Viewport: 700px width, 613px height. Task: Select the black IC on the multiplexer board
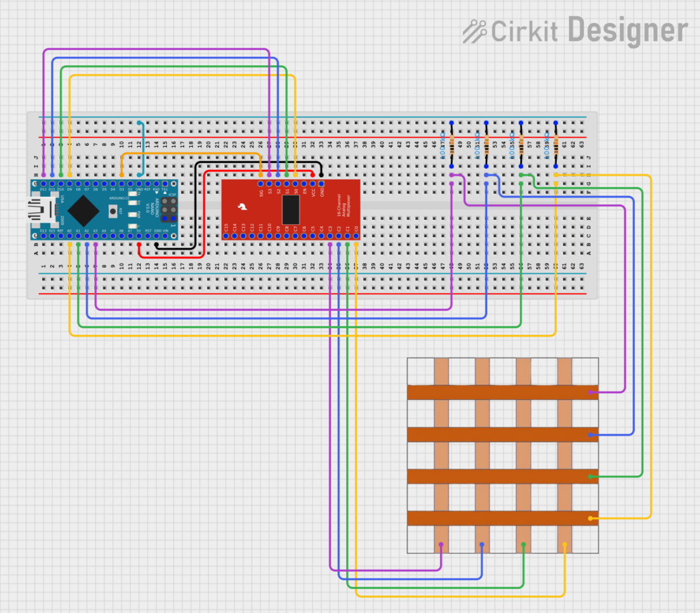click(x=291, y=210)
